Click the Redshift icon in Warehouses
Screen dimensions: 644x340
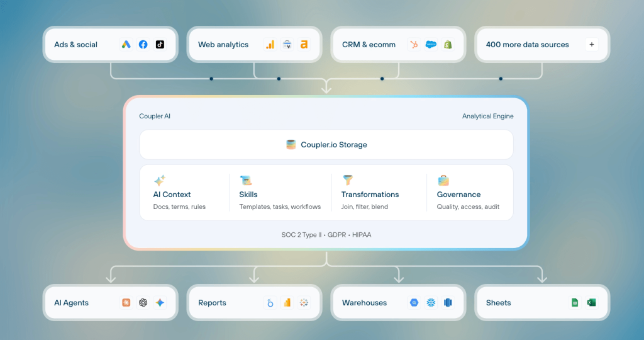click(448, 303)
